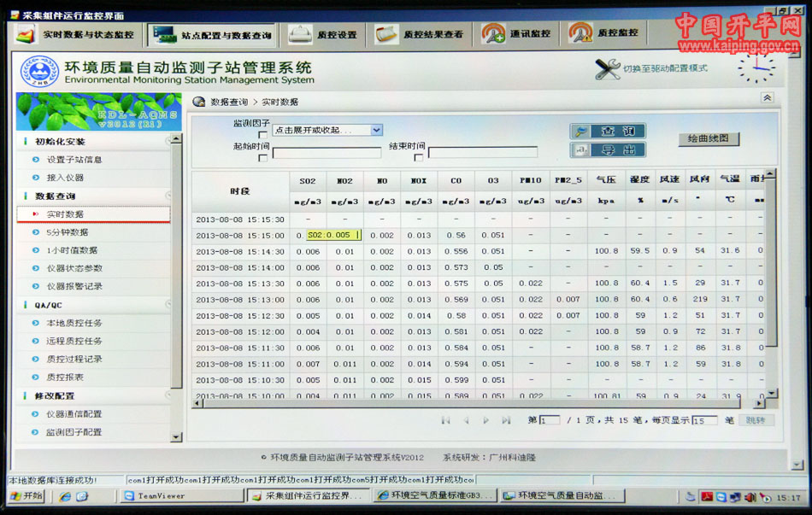Go to the next page using pager arrow

485,420
